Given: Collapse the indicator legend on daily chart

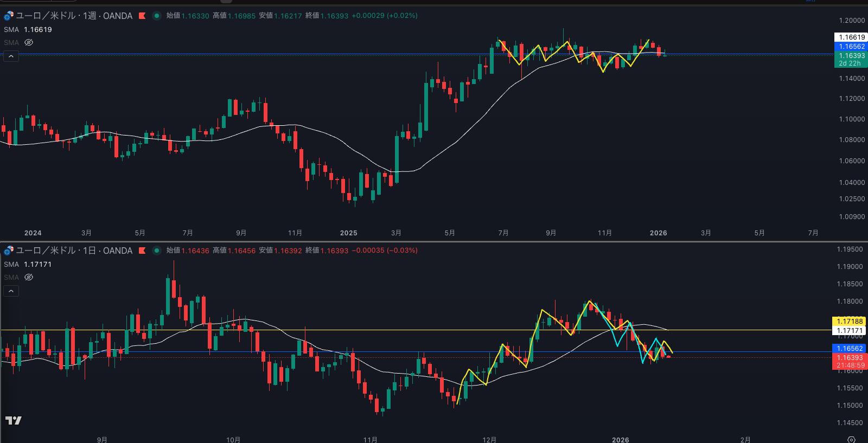Looking at the screenshot, I should tap(11, 291).
